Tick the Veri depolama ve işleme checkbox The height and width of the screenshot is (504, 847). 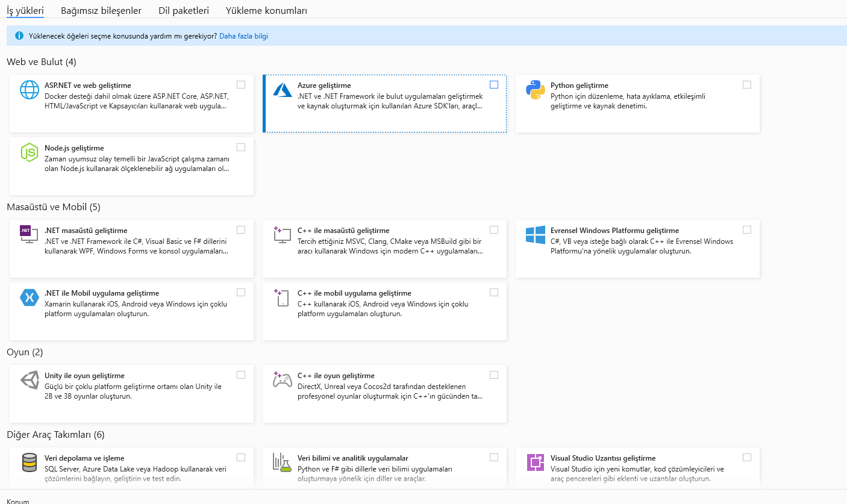tap(241, 458)
